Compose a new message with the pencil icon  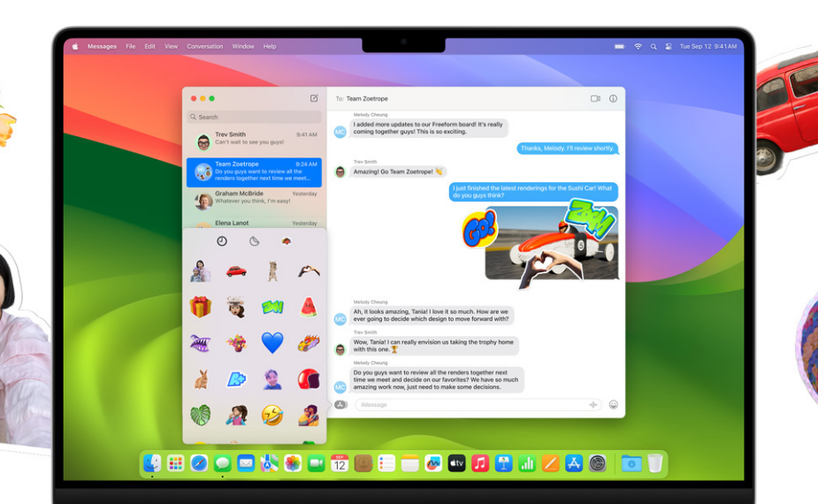(314, 98)
